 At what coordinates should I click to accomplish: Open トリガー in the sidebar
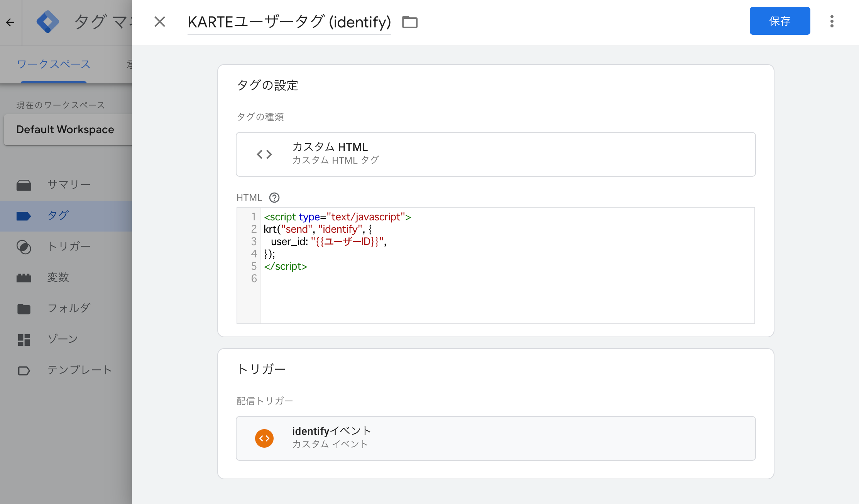[x=66, y=247]
